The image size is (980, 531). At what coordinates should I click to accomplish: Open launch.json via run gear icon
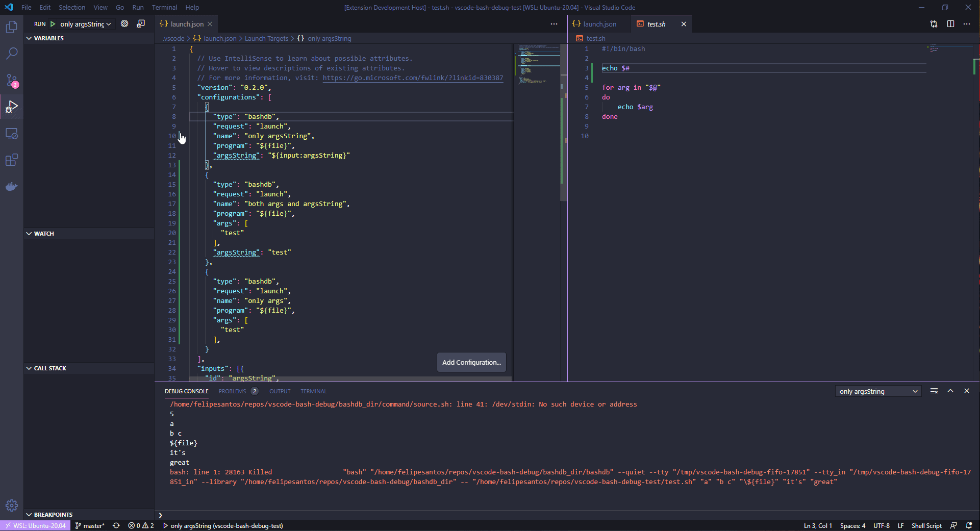coord(124,24)
